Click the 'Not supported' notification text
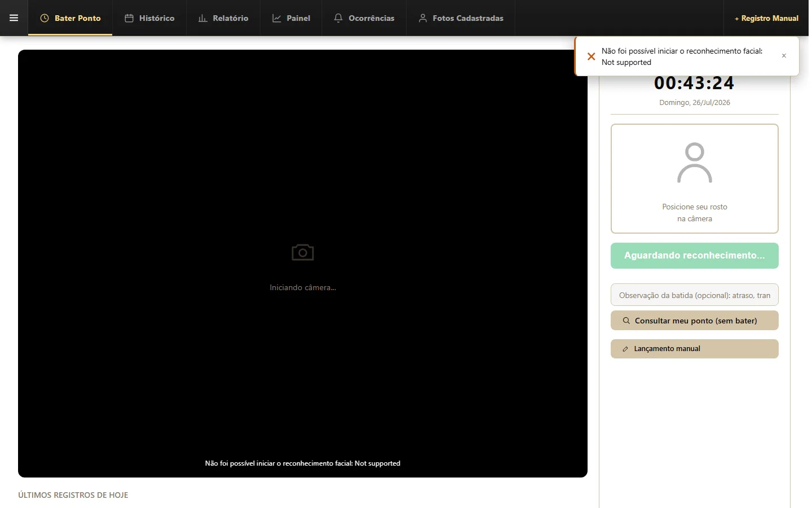This screenshot has height=508, width=812. [x=626, y=63]
